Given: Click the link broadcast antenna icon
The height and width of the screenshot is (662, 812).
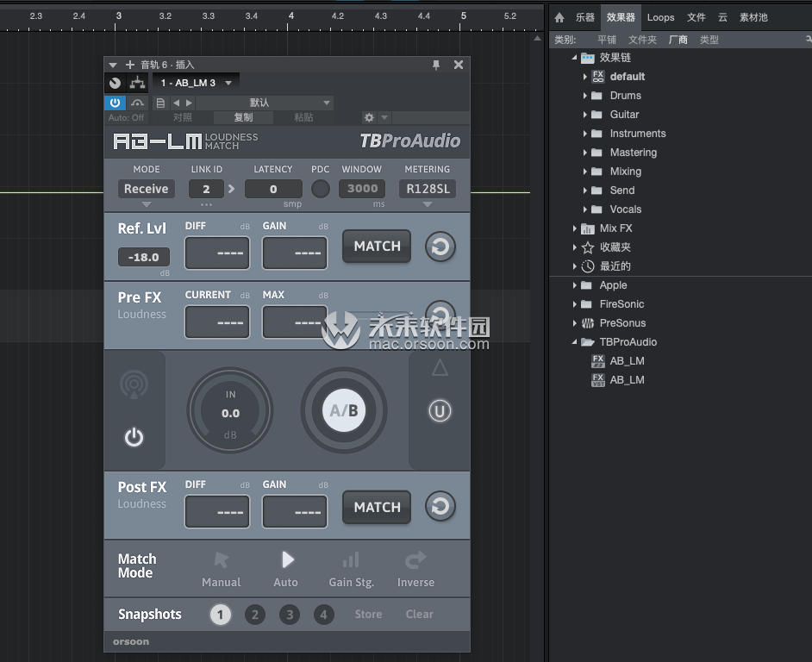Looking at the screenshot, I should (134, 384).
